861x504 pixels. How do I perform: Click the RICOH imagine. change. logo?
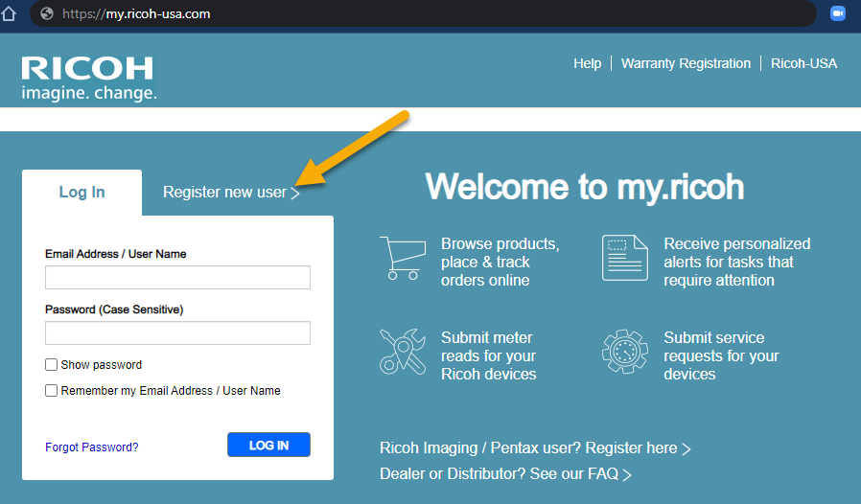click(89, 79)
